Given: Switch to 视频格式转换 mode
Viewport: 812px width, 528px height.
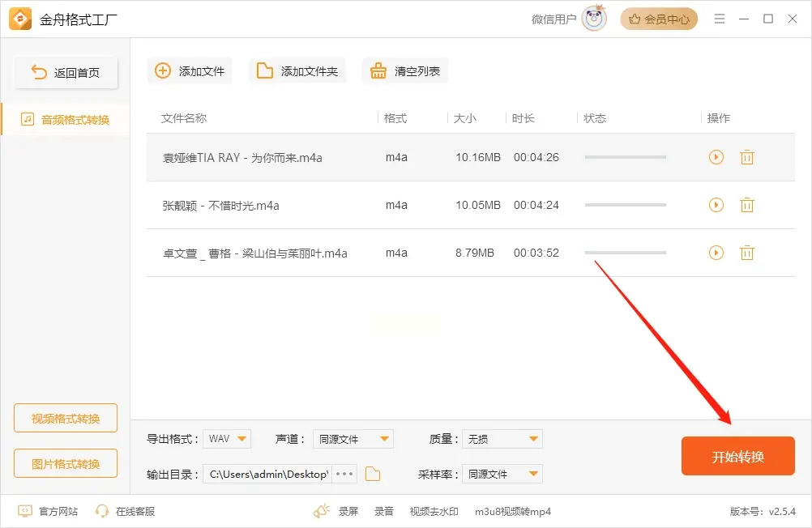Looking at the screenshot, I should tap(66, 419).
